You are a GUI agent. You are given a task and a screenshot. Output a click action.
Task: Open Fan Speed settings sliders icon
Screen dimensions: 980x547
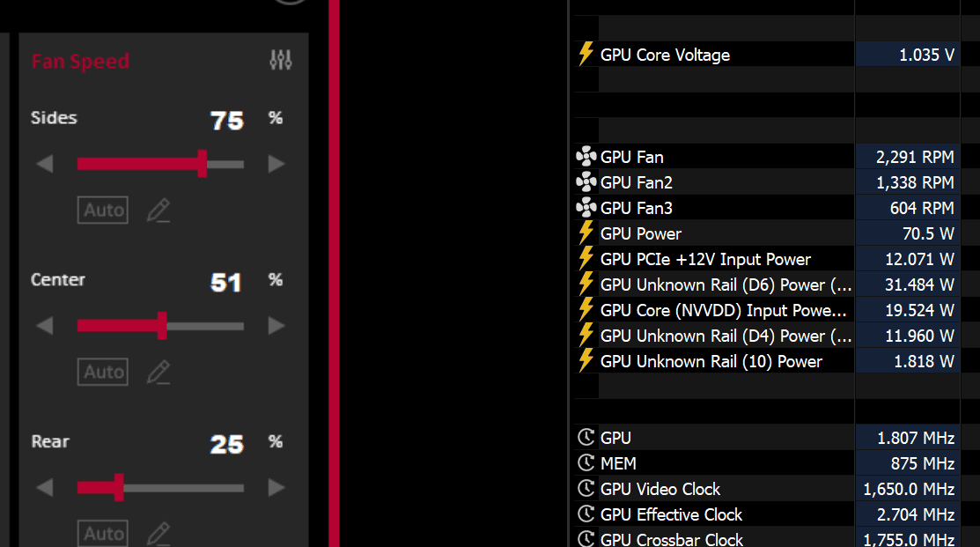(x=281, y=60)
